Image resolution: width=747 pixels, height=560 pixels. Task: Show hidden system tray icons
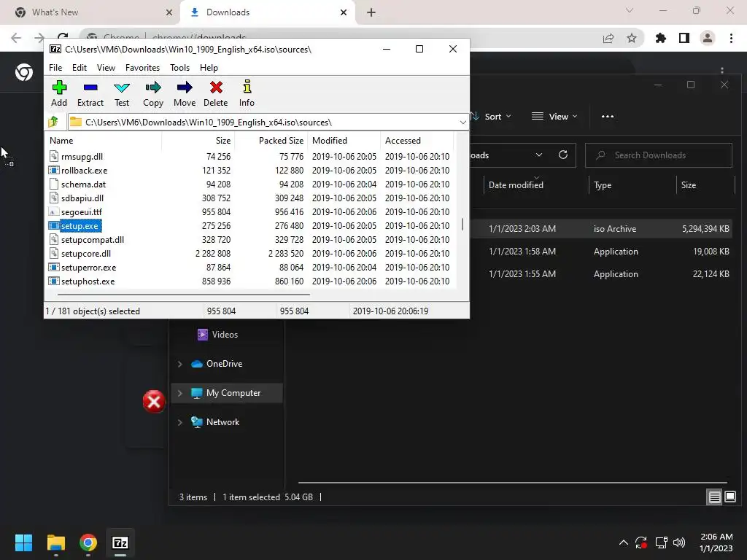pyautogui.click(x=623, y=542)
